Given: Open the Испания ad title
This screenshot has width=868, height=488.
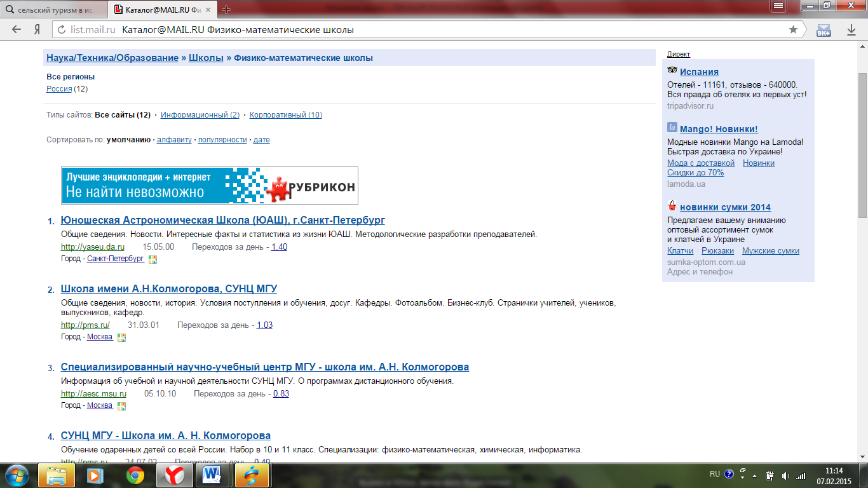Looking at the screenshot, I should point(699,72).
